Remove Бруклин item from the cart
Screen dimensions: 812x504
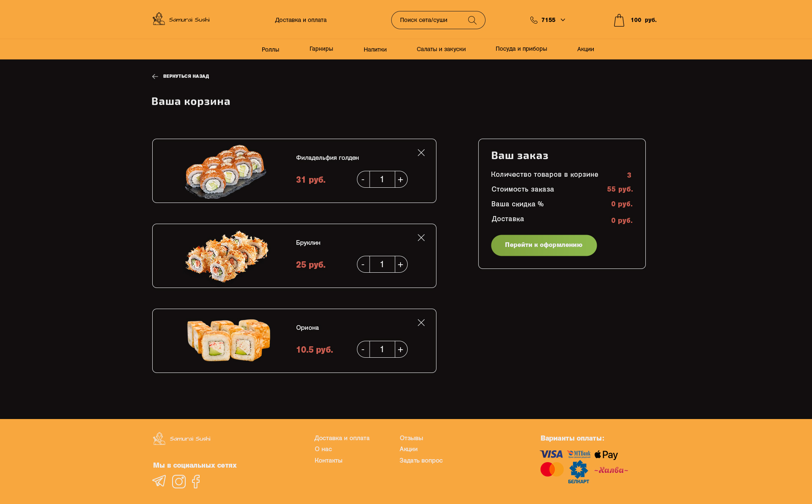click(421, 238)
